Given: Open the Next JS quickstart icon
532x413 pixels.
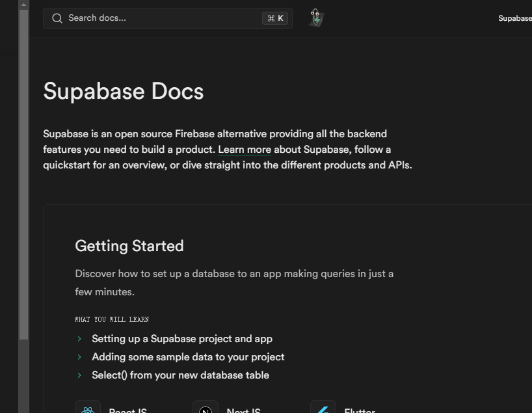Looking at the screenshot, I should tap(206, 407).
